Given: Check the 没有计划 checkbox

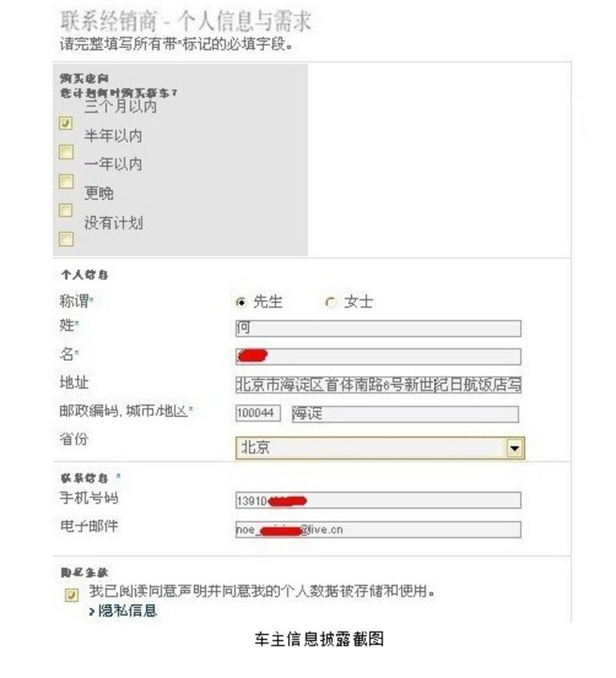Looking at the screenshot, I should [x=65, y=239].
